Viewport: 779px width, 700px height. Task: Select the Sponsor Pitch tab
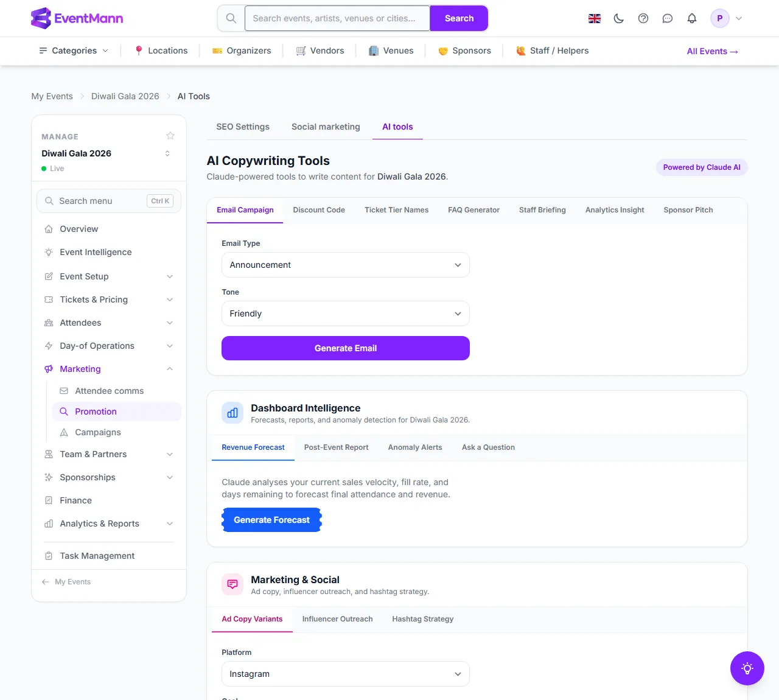click(x=688, y=210)
